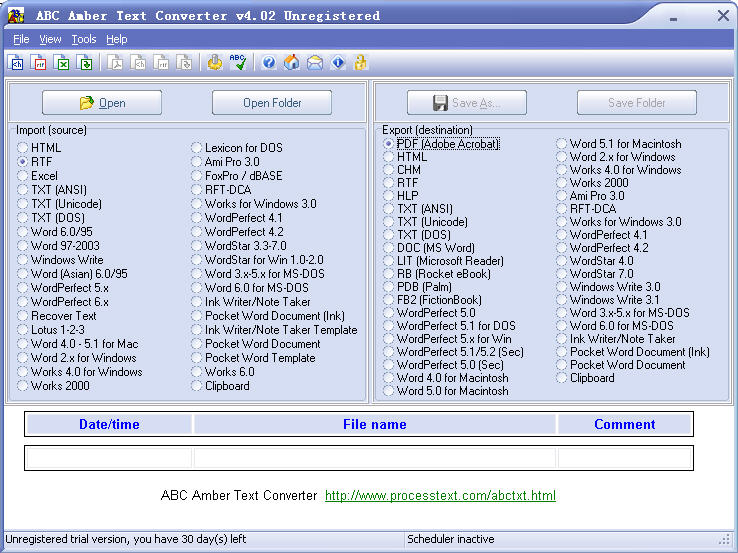Image resolution: width=738 pixels, height=553 pixels.
Task: Click the blue info about icon
Action: point(338,62)
